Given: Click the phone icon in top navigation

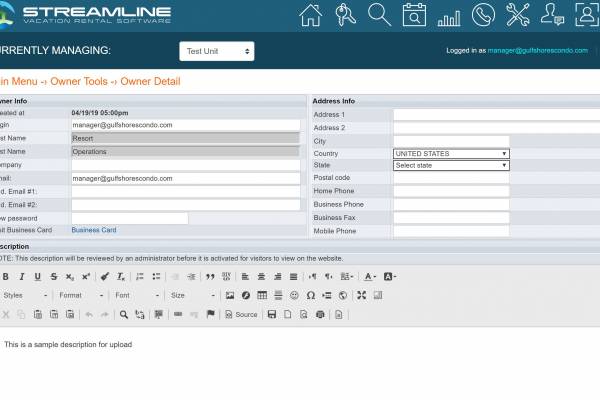Looking at the screenshot, I should click(483, 15).
